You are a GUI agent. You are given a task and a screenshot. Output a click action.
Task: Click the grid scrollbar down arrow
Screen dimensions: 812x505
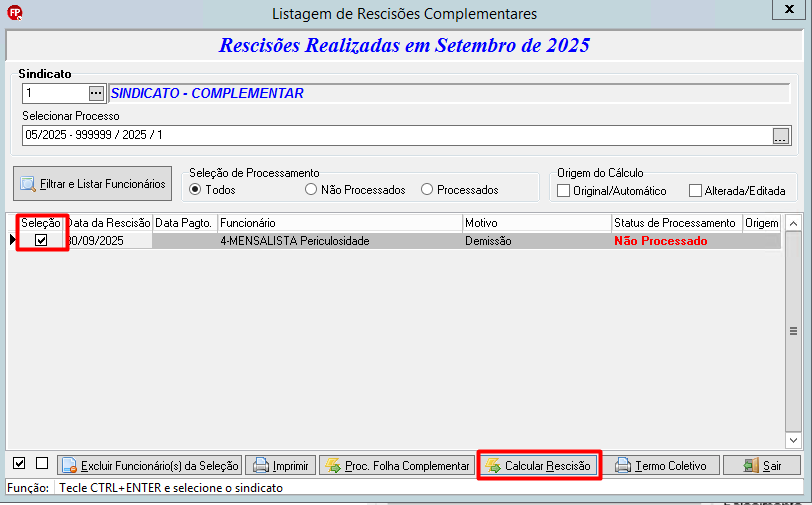(793, 440)
